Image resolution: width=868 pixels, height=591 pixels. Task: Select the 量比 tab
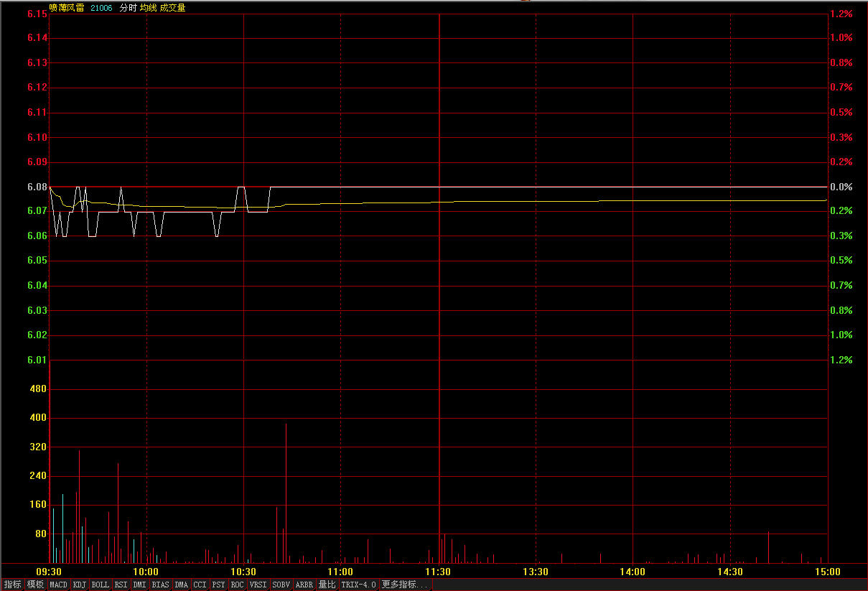click(x=327, y=585)
